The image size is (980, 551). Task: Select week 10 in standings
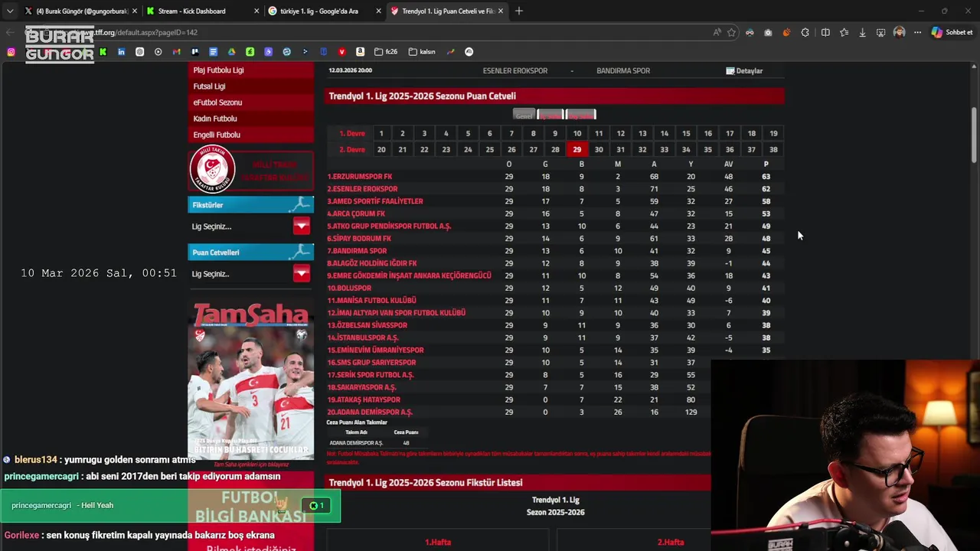point(577,133)
